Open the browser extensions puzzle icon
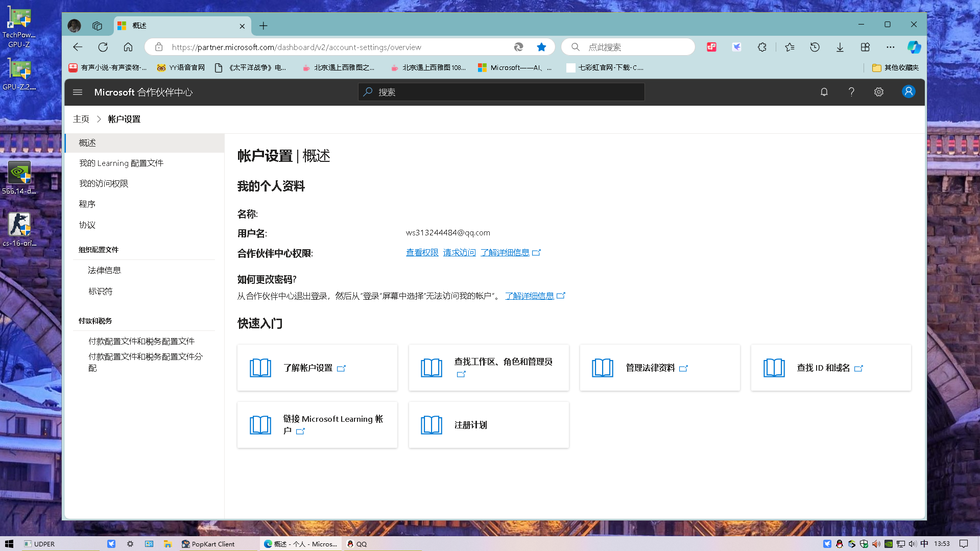This screenshot has height=551, width=980. point(762,47)
